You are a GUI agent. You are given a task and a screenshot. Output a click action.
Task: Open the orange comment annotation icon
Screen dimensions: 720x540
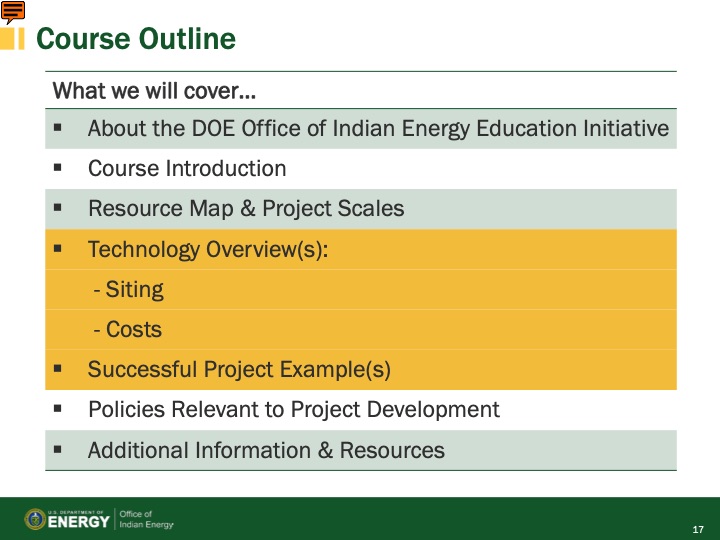(x=13, y=12)
